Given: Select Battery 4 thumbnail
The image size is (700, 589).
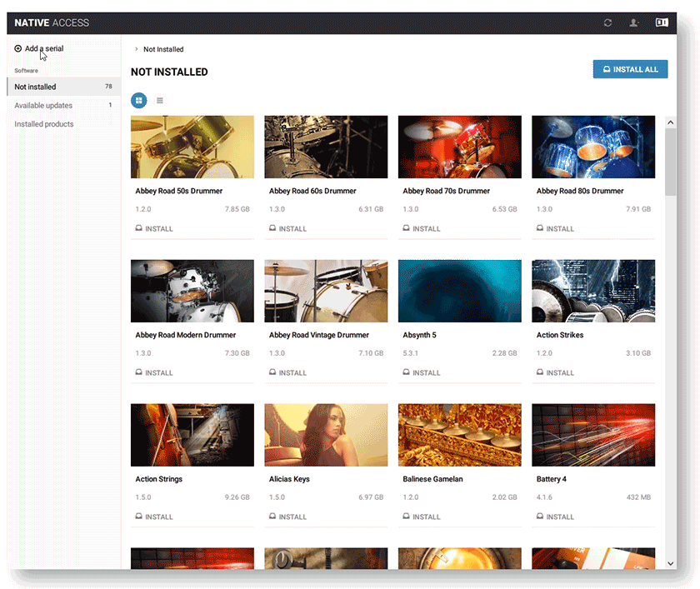Looking at the screenshot, I should (593, 435).
